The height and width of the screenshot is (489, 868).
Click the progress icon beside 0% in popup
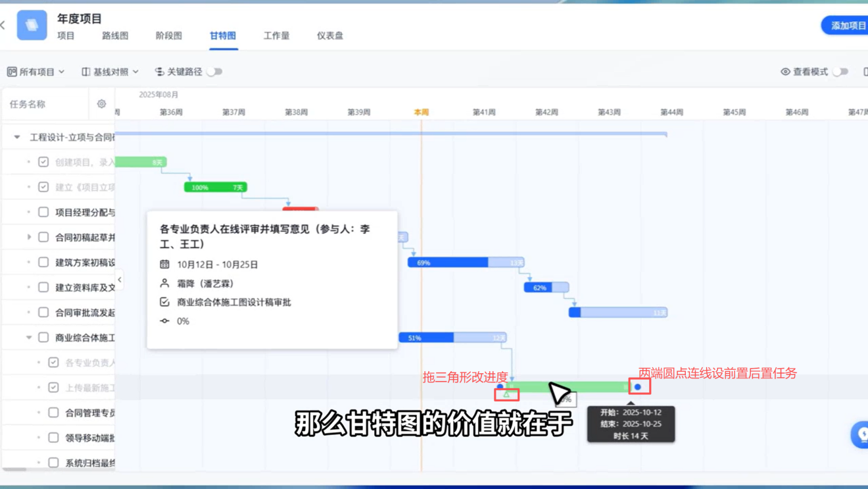(164, 321)
